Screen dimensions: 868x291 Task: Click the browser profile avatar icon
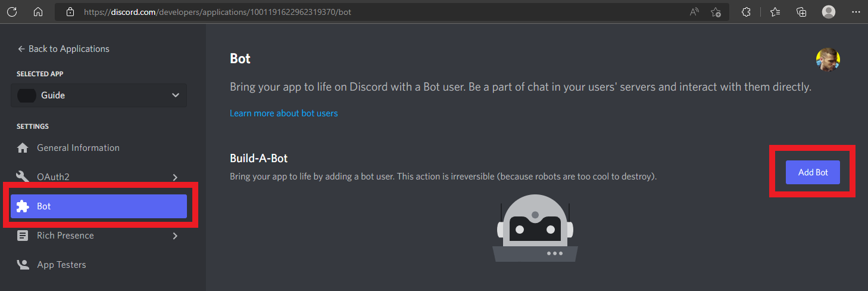click(x=828, y=12)
